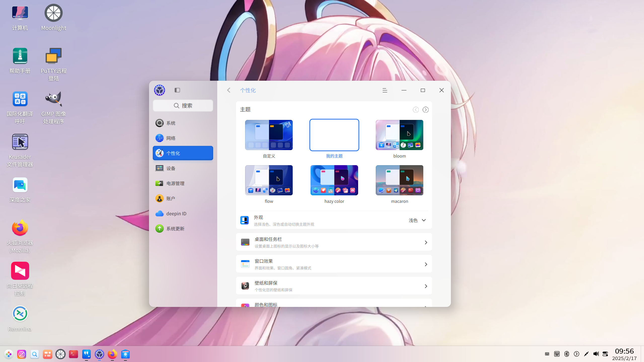This screenshot has width=644, height=362.
Task: Open 账户 settings
Action: (183, 198)
